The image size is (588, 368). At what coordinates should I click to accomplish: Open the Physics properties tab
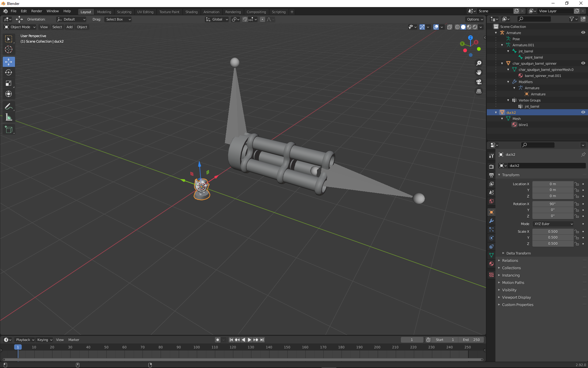491,238
